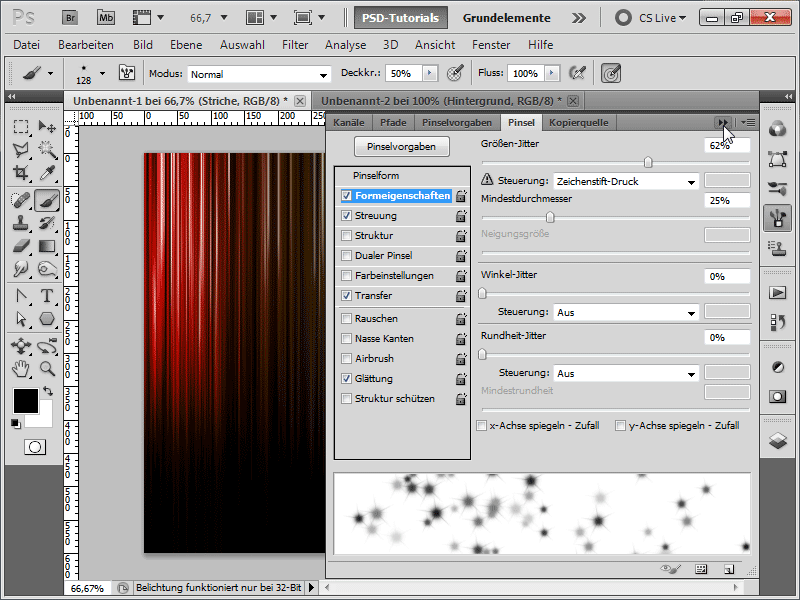Select the Pen tool

tap(21, 296)
